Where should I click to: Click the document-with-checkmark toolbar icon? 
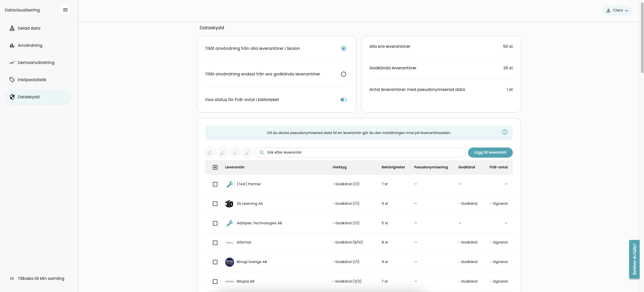tap(235, 153)
